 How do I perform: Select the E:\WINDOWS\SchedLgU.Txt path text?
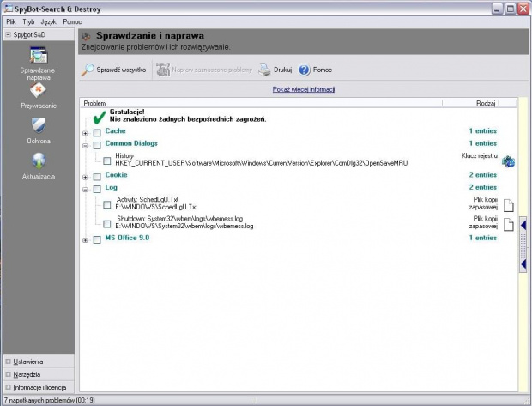(x=156, y=207)
